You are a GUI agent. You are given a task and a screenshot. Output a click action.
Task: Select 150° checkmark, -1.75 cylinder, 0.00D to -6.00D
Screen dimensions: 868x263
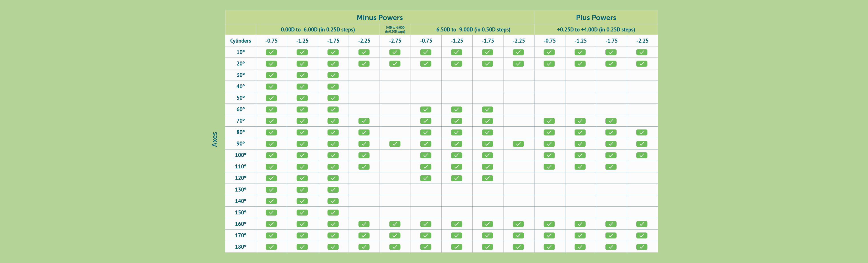coord(333,213)
